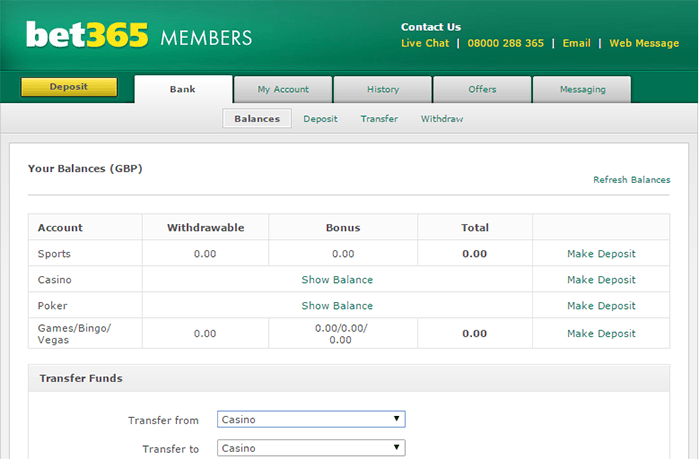This screenshot has width=699, height=459.
Task: Select the Withdraw sub-menu link
Action: 442,119
